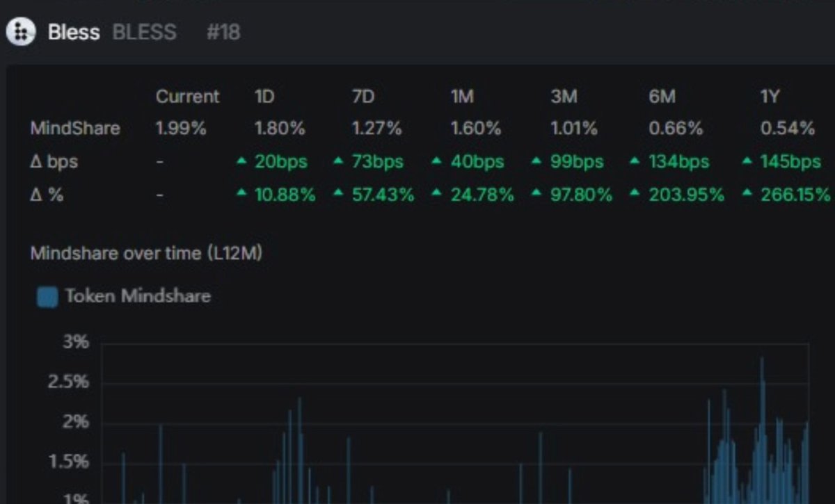Click the 145bps change value
This screenshot has height=504, width=835.
click(790, 162)
